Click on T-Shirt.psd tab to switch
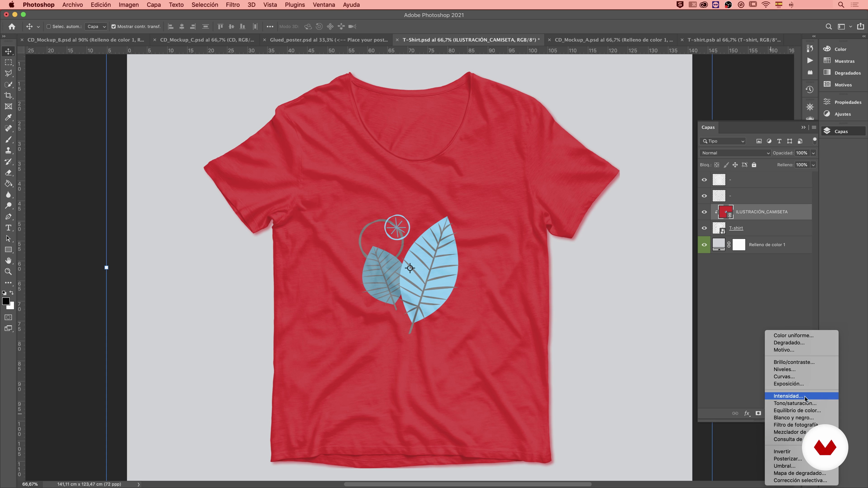The width and height of the screenshot is (868, 488). coord(470,40)
